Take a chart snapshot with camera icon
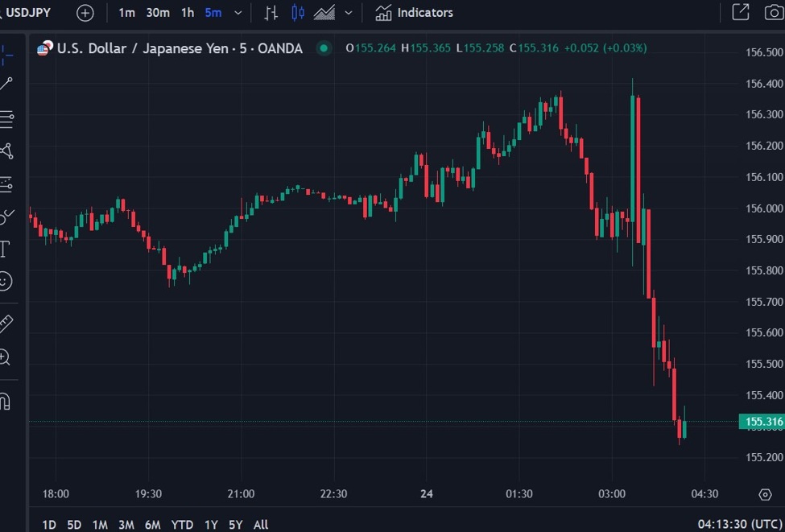The image size is (785, 532). pos(773,12)
